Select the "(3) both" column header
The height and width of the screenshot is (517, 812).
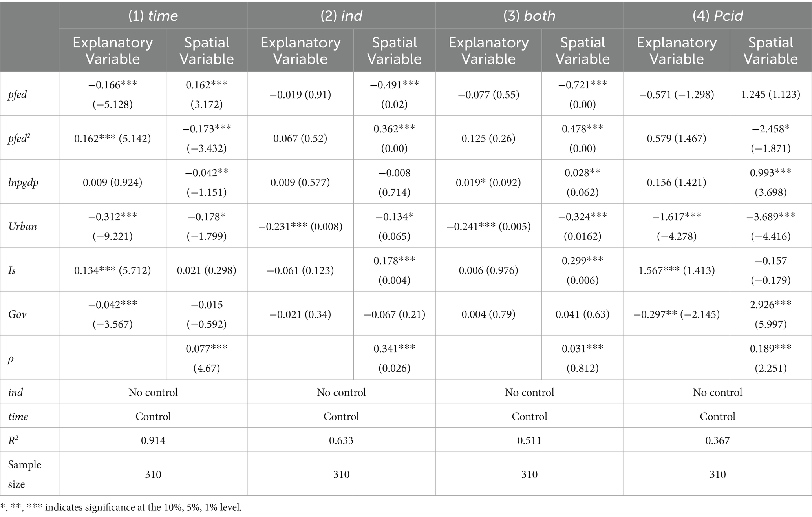[529, 16]
